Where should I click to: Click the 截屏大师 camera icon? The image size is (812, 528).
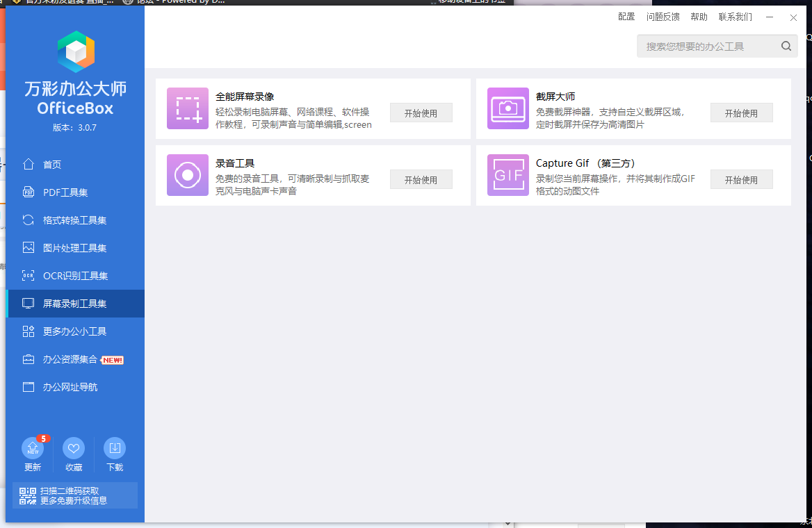508,108
